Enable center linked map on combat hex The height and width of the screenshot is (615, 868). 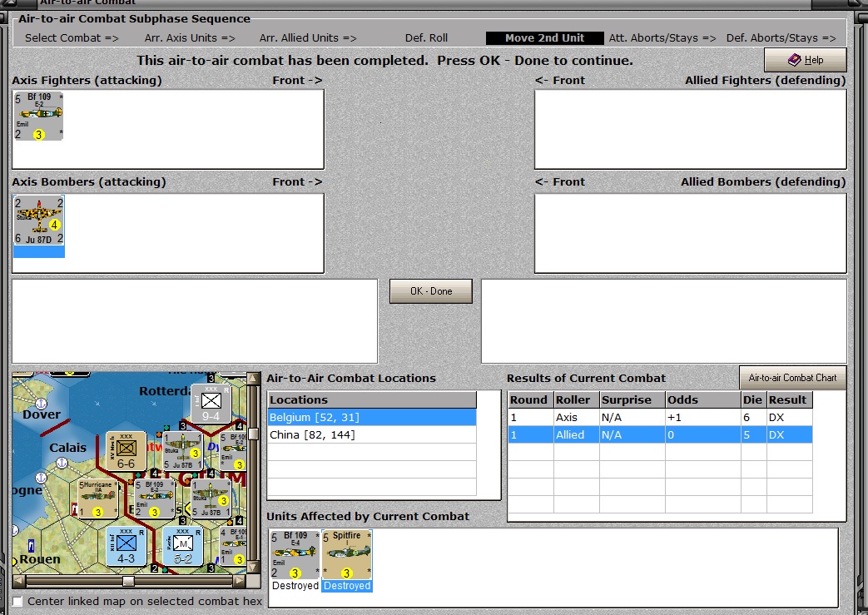click(17, 601)
